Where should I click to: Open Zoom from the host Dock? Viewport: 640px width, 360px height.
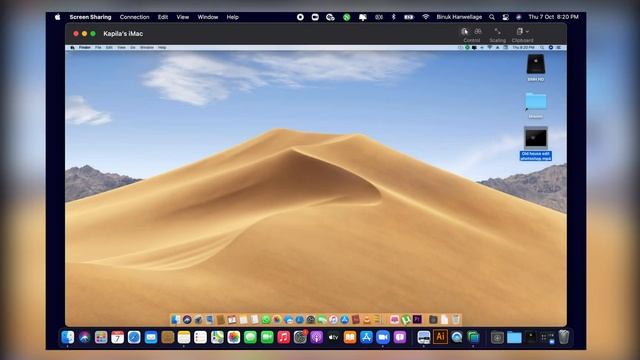(383, 337)
